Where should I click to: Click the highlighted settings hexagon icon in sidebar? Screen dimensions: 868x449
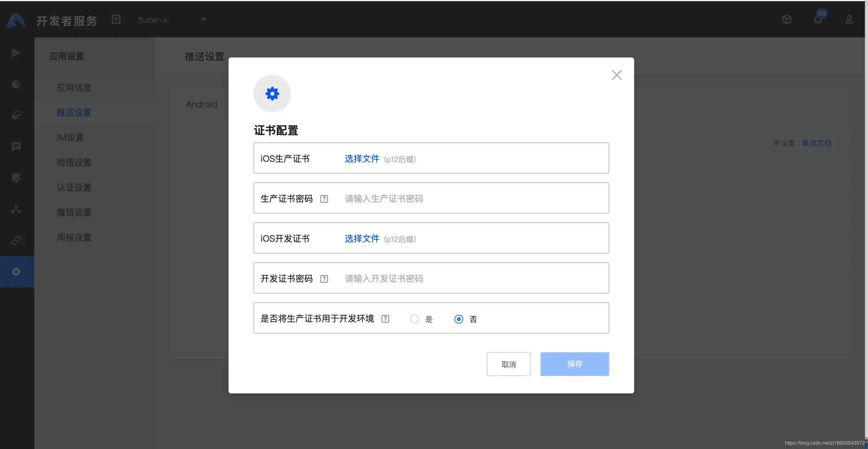16,272
